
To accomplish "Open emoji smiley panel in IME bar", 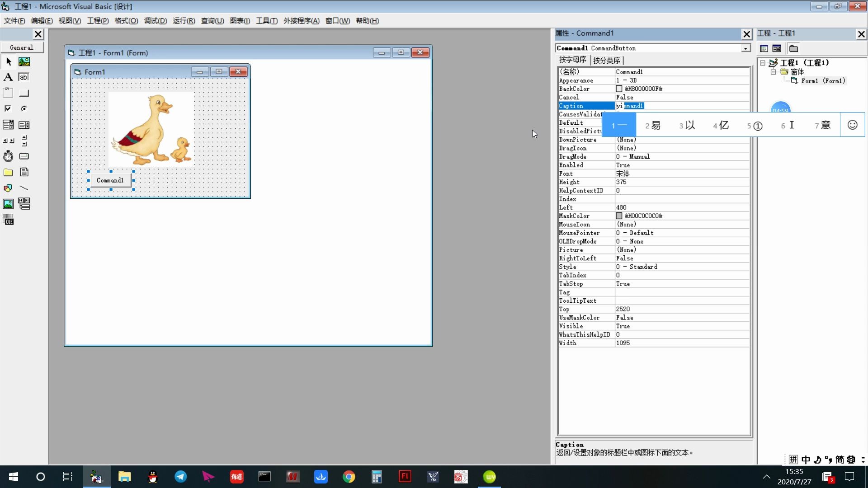I will pyautogui.click(x=852, y=125).
